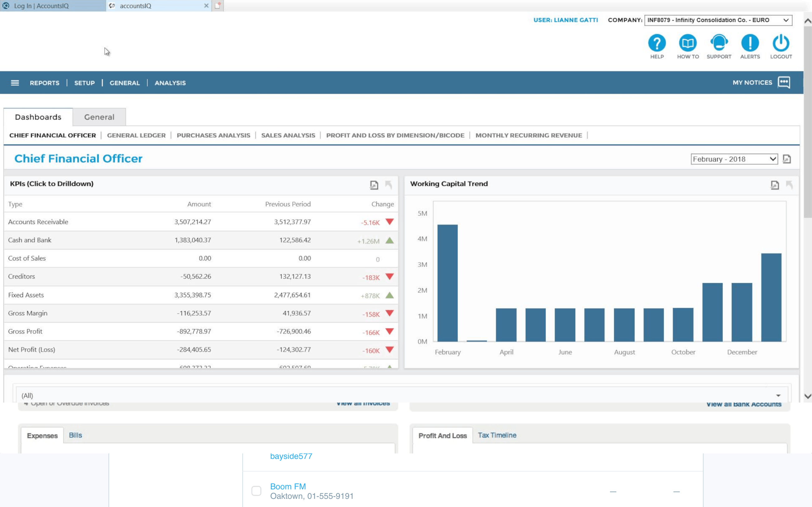
Task: Open My Notices message icon
Action: click(784, 82)
